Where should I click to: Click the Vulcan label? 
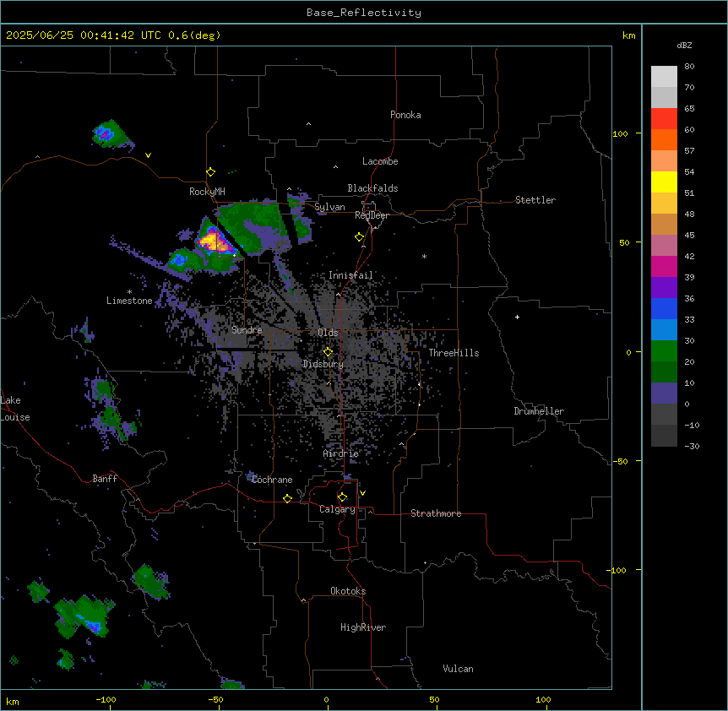pyautogui.click(x=459, y=669)
